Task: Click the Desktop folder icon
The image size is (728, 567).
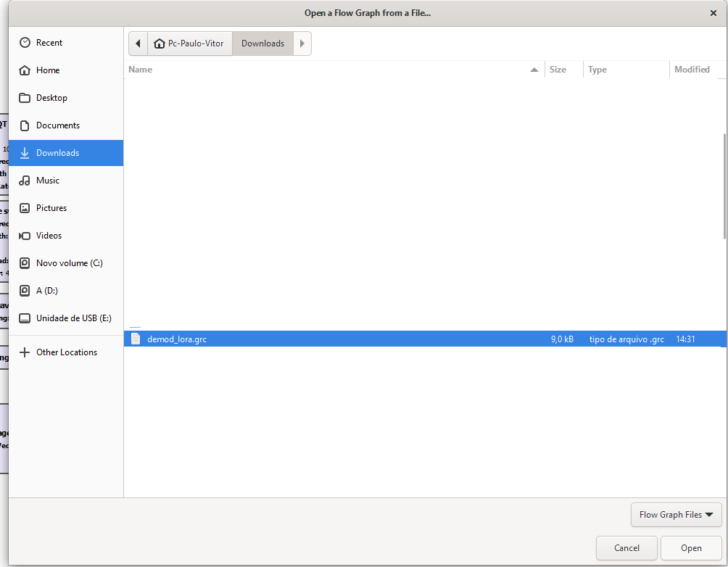Action: coord(25,98)
